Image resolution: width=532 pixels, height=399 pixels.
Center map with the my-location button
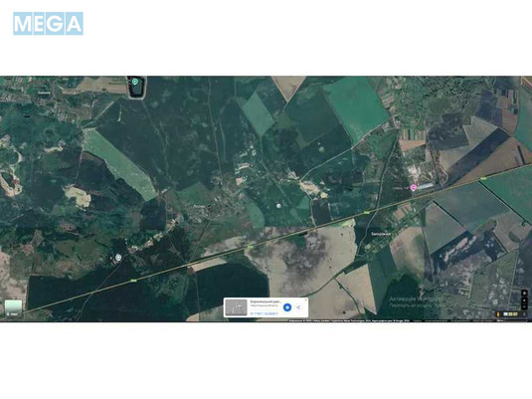pos(524,294)
